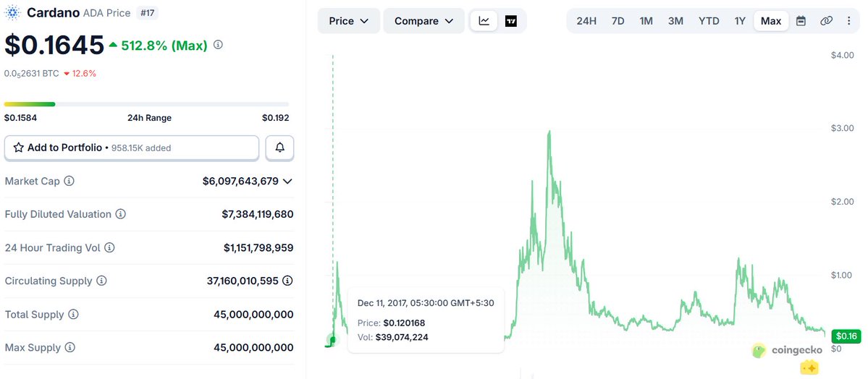868x379 pixels.
Task: Expand Market Cap chevron
Action: (x=287, y=181)
